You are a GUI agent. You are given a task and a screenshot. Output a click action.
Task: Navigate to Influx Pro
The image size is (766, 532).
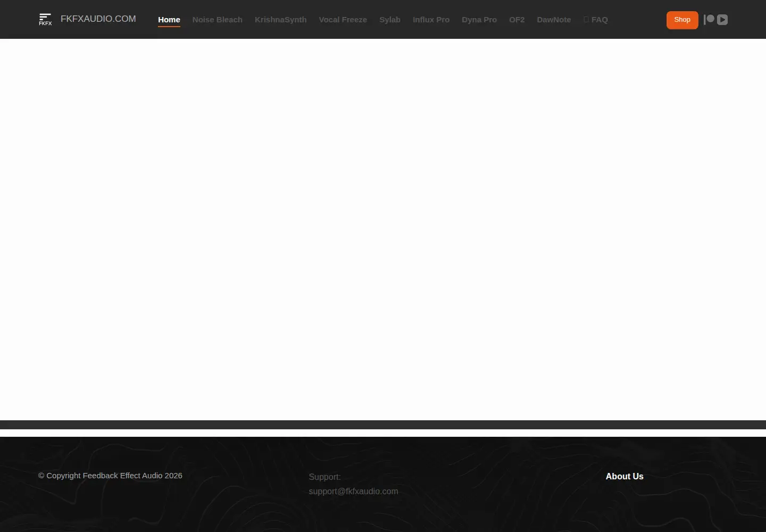tap(431, 20)
